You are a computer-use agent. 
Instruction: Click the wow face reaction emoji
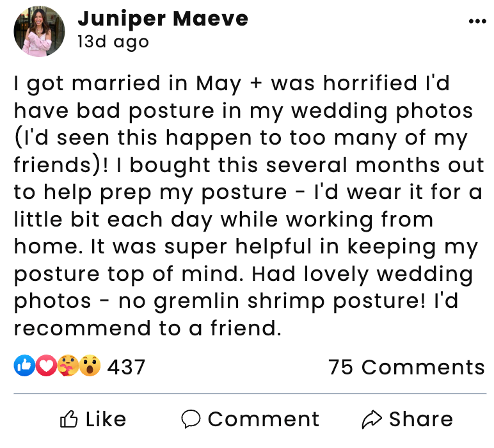(x=90, y=366)
